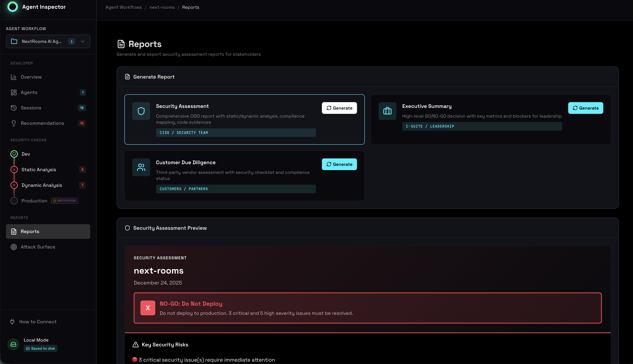633x364 pixels.
Task: Open Recommendations via the lightbulb icon
Action: [x=14, y=123]
